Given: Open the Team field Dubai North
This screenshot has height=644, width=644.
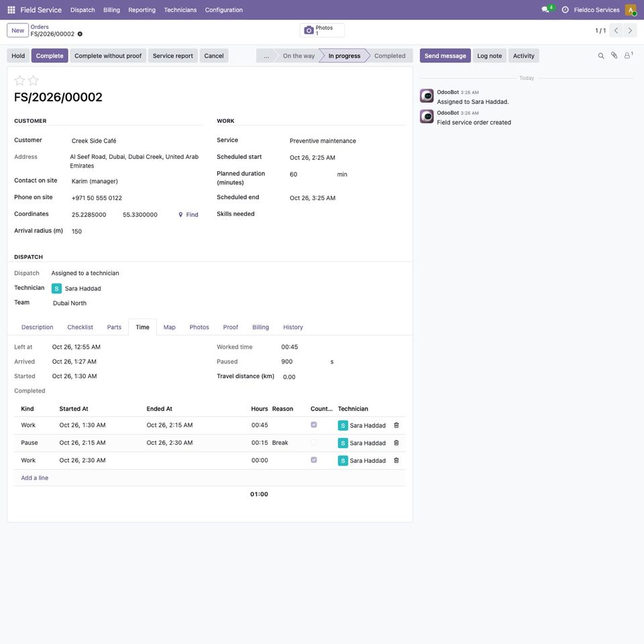Looking at the screenshot, I should pos(70,303).
